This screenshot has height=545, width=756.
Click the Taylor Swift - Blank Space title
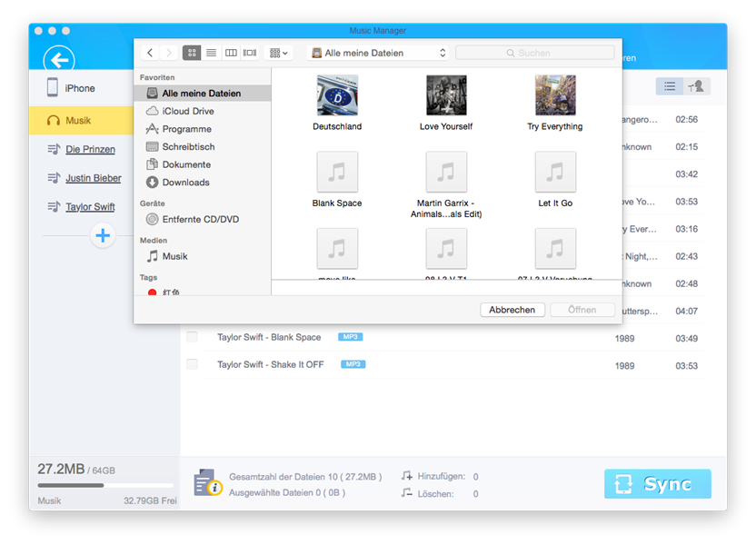pos(269,337)
